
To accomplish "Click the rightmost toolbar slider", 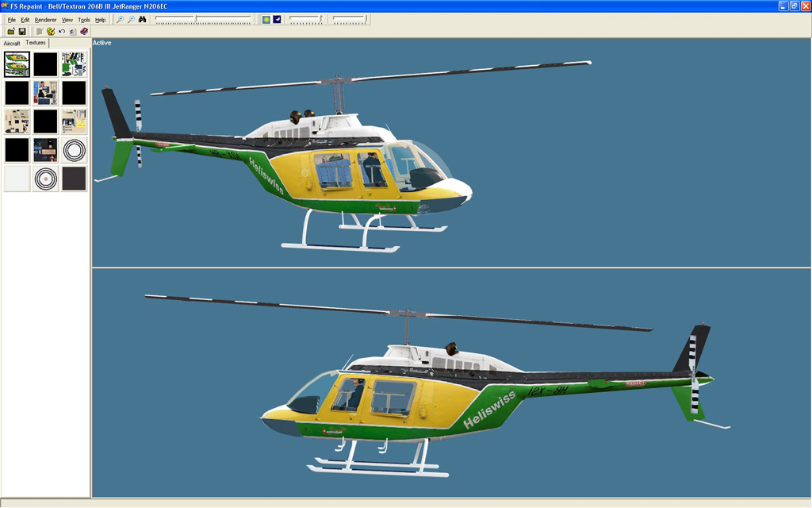I will point(350,19).
